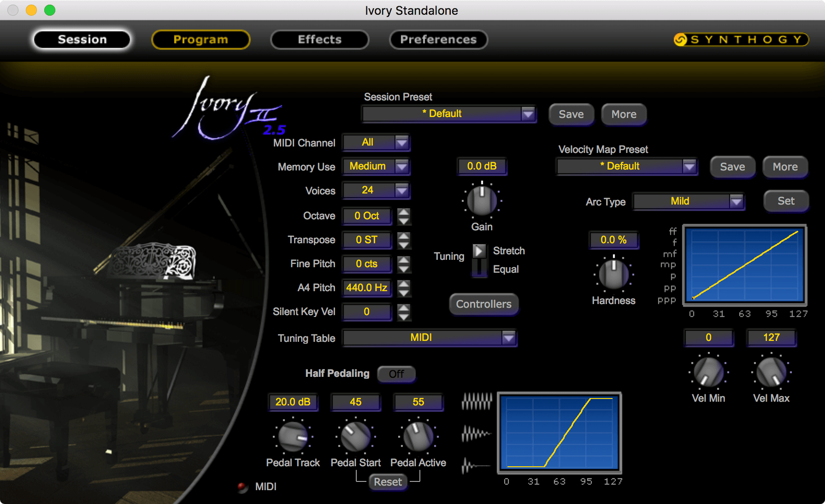Click More next to Session Preset

pos(624,114)
